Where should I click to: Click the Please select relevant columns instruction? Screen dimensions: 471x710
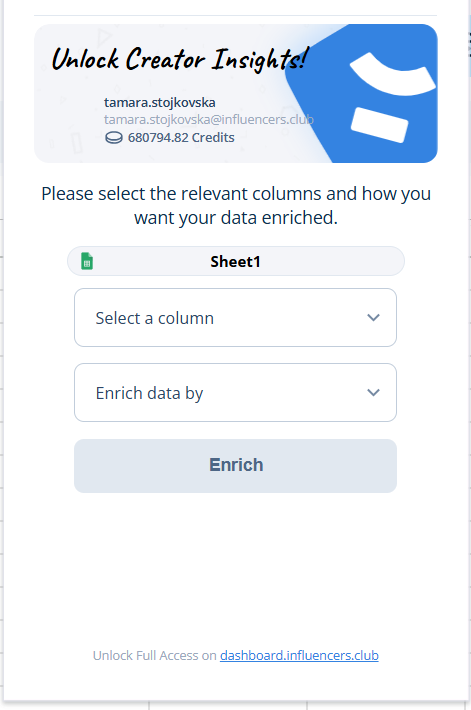tap(236, 206)
